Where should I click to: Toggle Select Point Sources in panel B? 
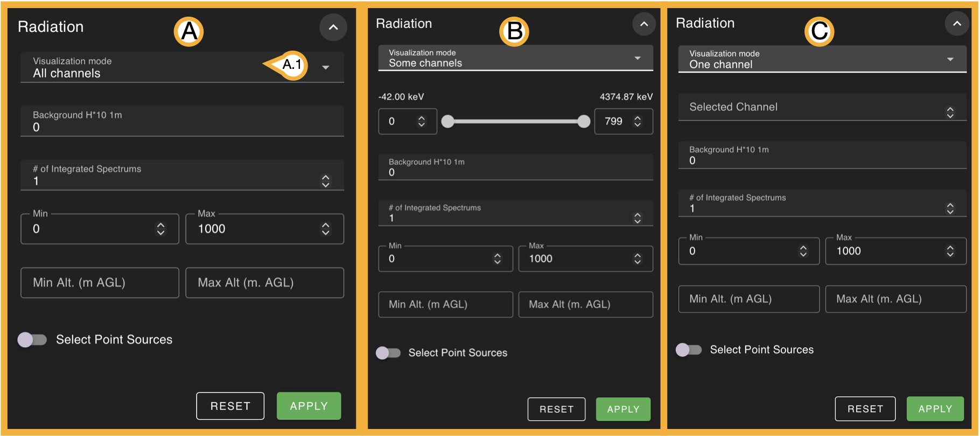coord(388,353)
